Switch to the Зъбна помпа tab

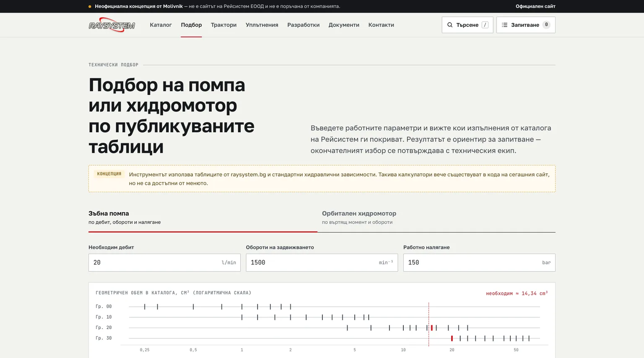(x=203, y=217)
